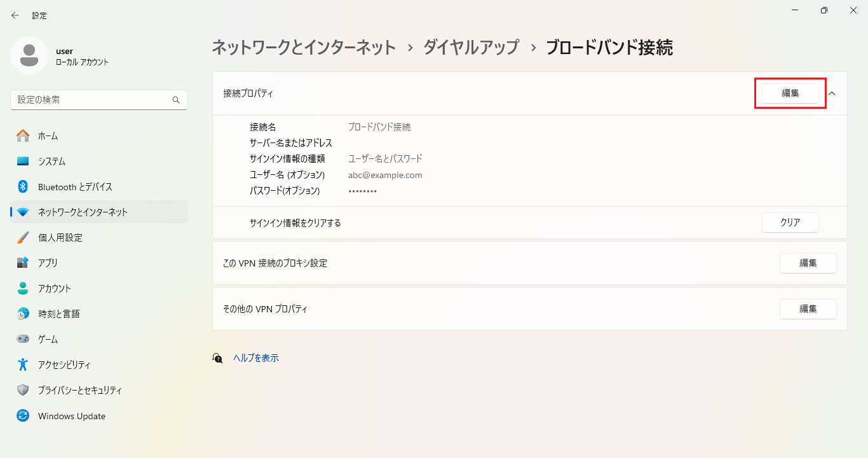Click 編集 for その他の VPN プロパティ
This screenshot has width=868, height=458.
tap(808, 309)
